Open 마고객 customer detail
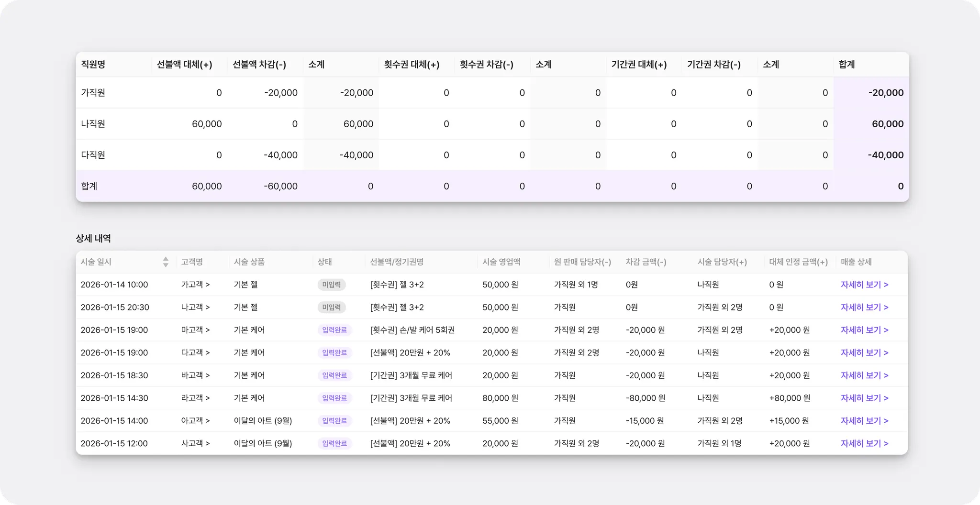Screen dimensions: 980x505 pos(195,330)
